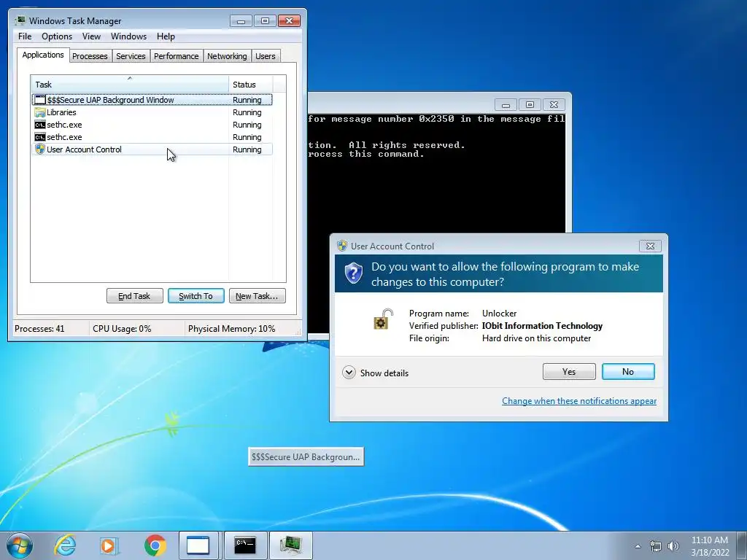Open the Start menu orb
The height and width of the screenshot is (560, 747).
point(20,545)
